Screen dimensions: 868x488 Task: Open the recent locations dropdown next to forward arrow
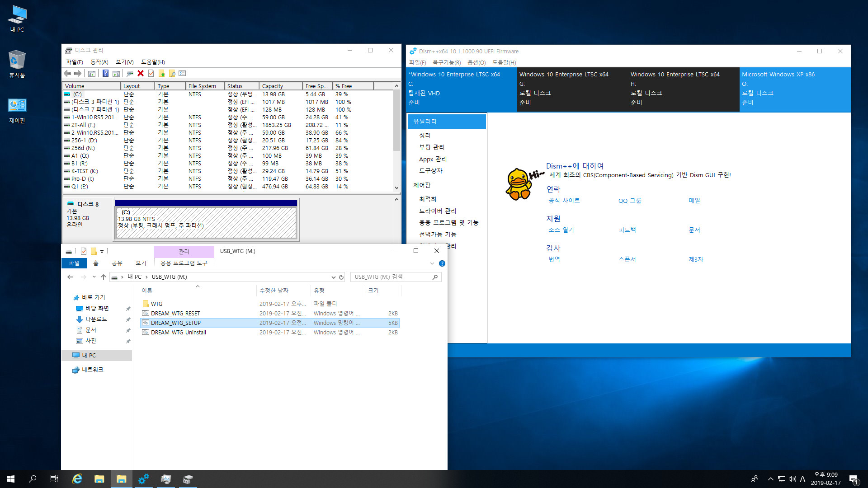(x=94, y=277)
